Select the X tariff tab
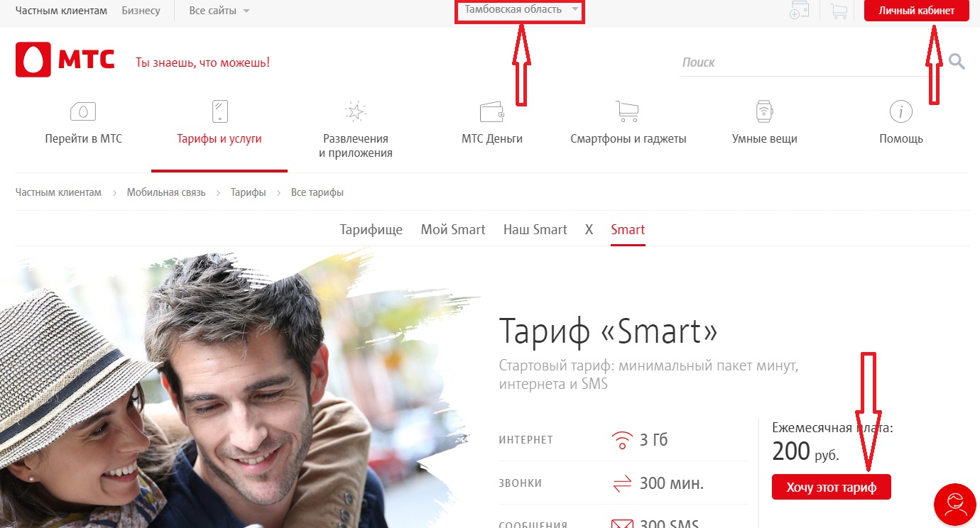The height and width of the screenshot is (528, 980). pyautogui.click(x=589, y=229)
